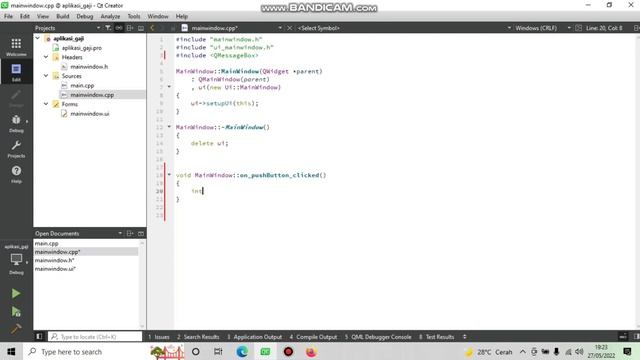Toggle progress details in the status bar
This screenshot has height=360, width=640.
click(x=623, y=337)
